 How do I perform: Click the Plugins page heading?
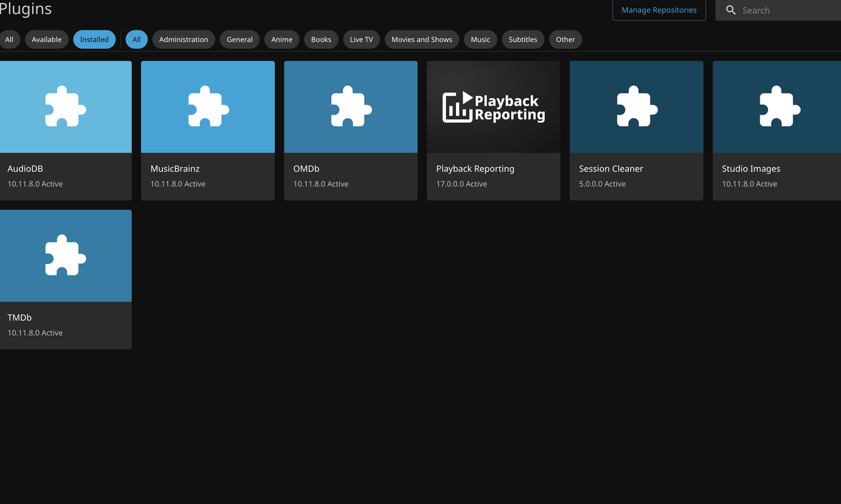click(26, 9)
